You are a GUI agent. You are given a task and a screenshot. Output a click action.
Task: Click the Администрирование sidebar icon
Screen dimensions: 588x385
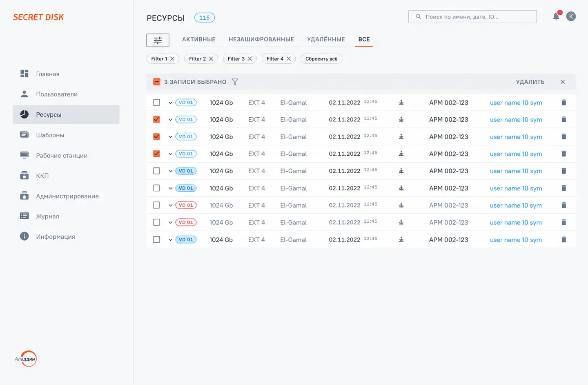24,196
